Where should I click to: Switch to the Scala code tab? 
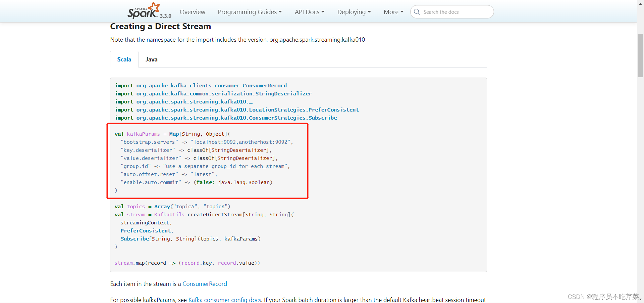[x=124, y=59]
